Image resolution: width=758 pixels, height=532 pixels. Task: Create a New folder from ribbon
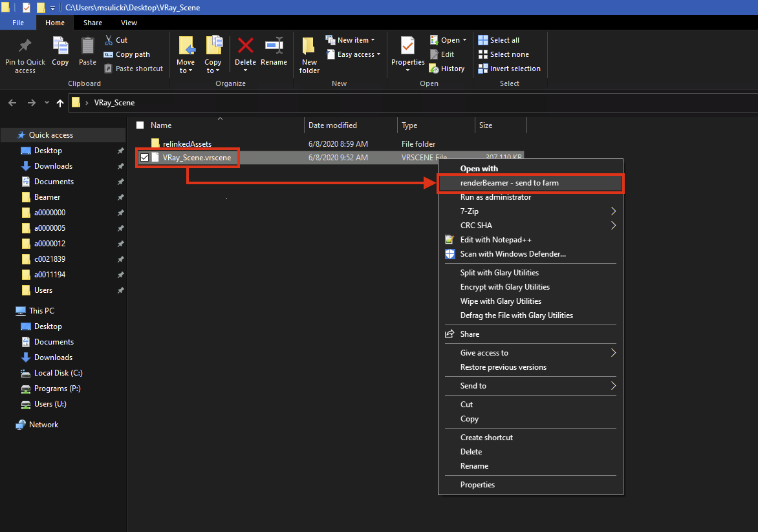pyautogui.click(x=309, y=55)
